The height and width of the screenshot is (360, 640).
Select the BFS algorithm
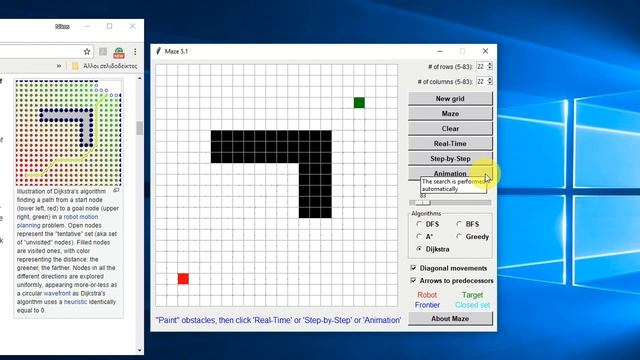click(468, 224)
